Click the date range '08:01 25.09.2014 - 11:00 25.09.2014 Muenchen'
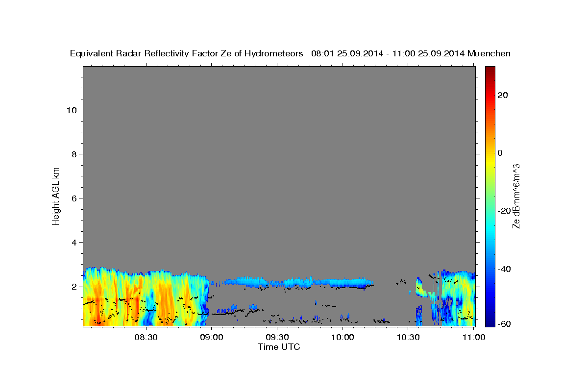 [x=411, y=54]
